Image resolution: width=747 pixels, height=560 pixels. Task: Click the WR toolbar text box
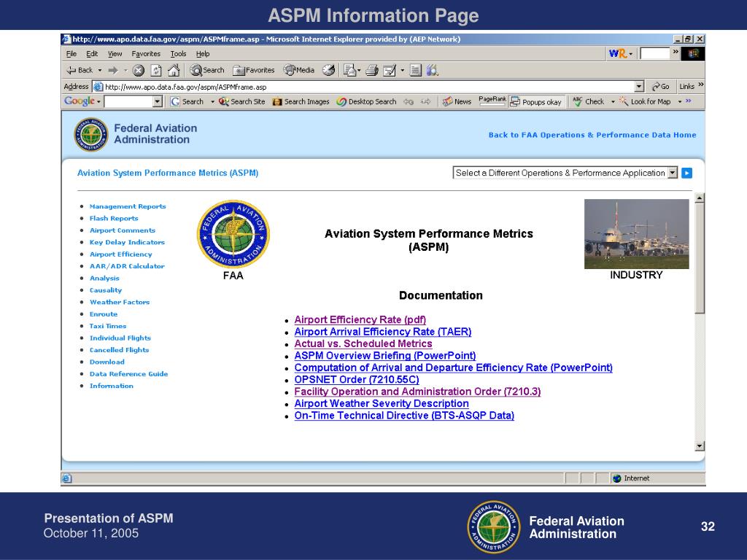[654, 53]
